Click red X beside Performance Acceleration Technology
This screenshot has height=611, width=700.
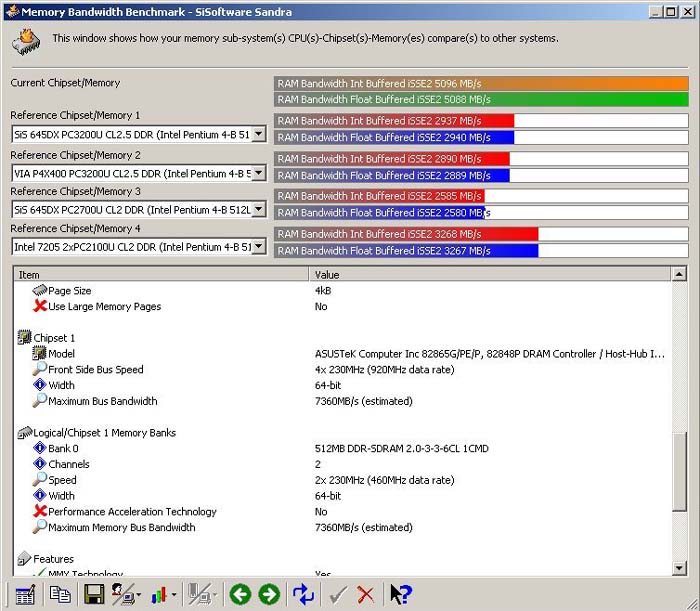pyautogui.click(x=40, y=511)
